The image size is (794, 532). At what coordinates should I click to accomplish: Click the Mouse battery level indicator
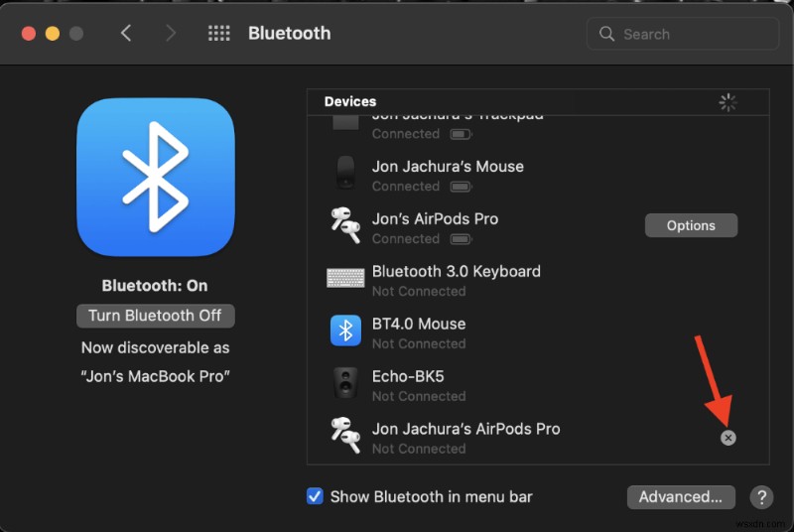(461, 187)
